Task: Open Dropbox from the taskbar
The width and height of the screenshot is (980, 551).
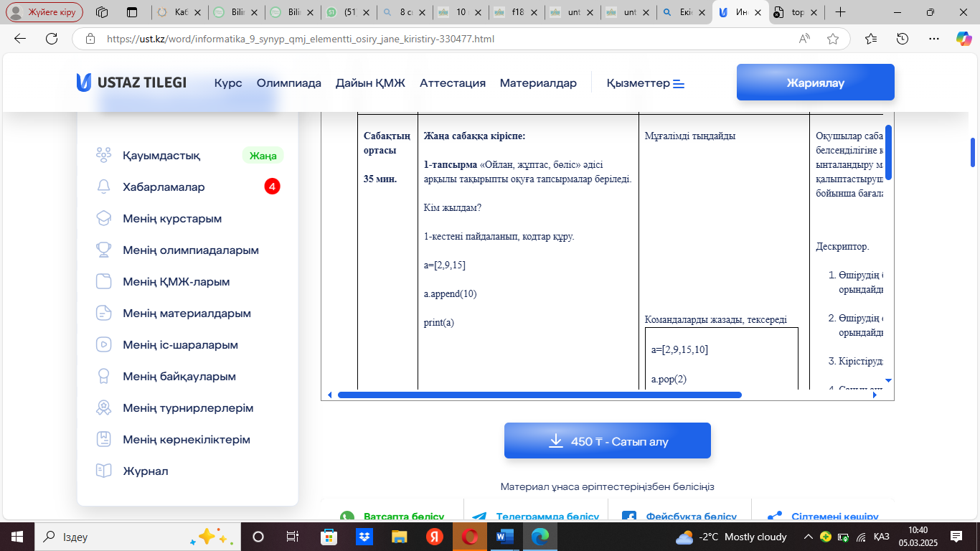Action: 364,537
